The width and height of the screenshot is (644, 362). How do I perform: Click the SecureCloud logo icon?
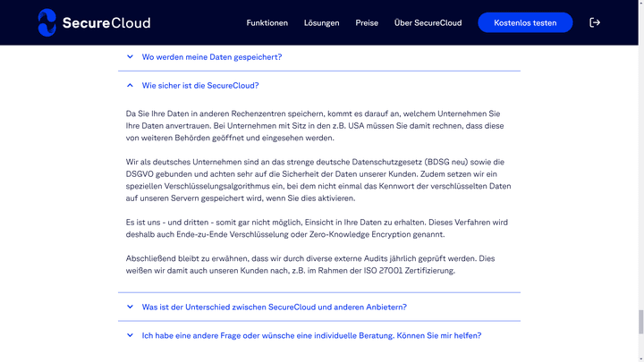(x=47, y=22)
